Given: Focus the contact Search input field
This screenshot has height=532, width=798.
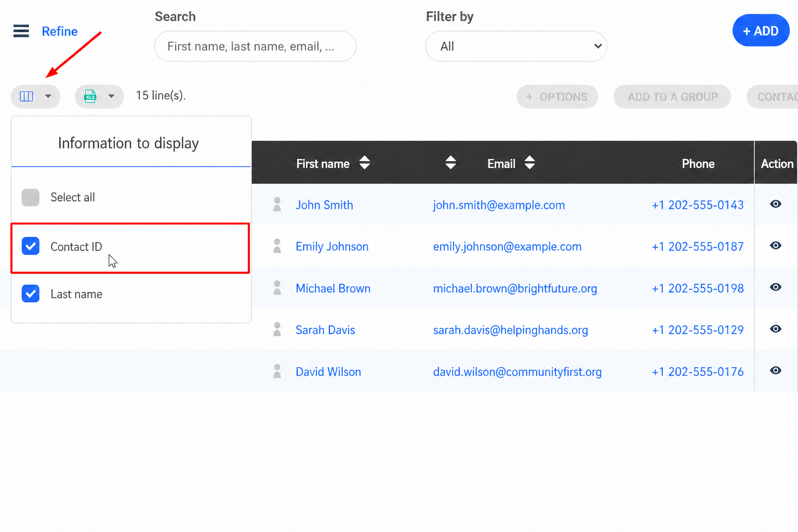Looking at the screenshot, I should coord(255,46).
